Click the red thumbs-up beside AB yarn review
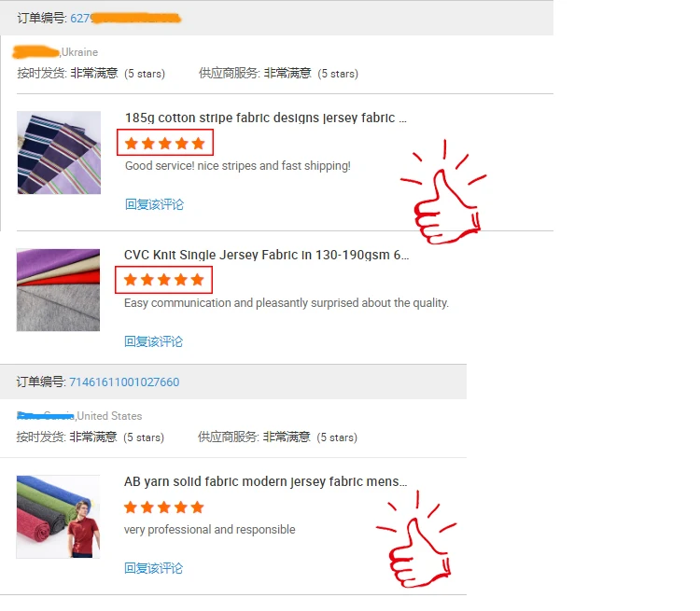This screenshot has width=700, height=611. tap(416, 539)
